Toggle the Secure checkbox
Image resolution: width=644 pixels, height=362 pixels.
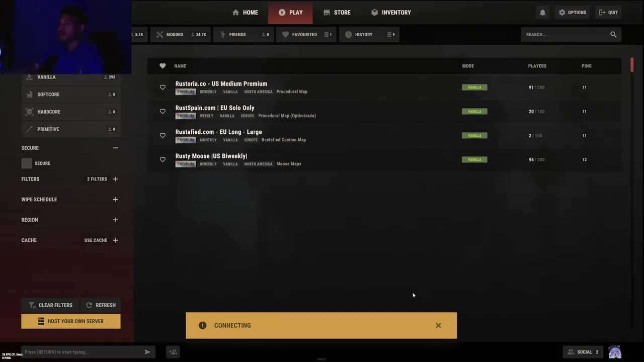click(x=27, y=163)
